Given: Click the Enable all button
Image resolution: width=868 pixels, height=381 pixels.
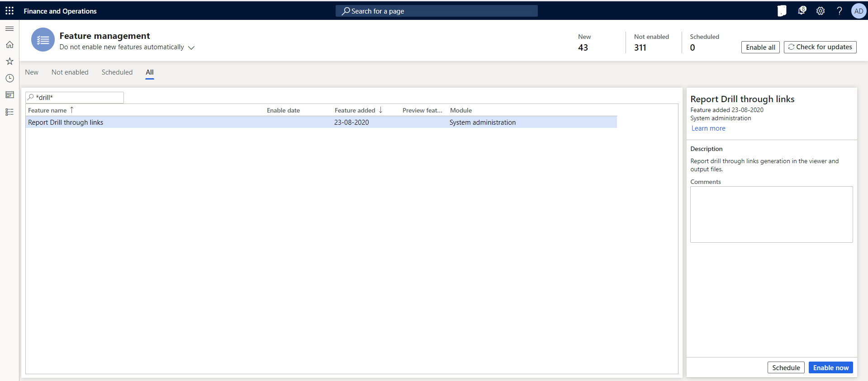Looking at the screenshot, I should [x=760, y=47].
